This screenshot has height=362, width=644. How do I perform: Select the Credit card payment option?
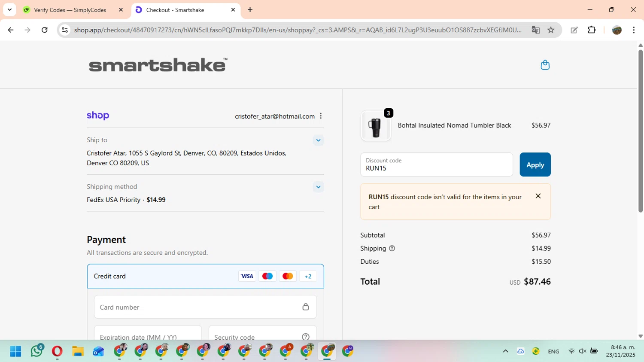205,276
